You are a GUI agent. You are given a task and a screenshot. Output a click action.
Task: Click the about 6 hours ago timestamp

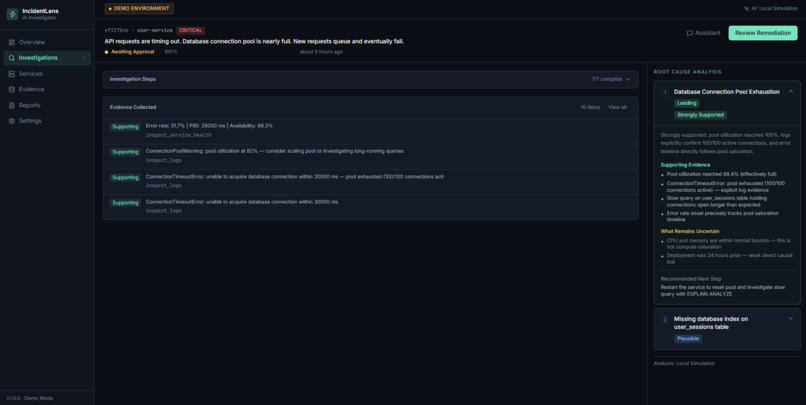tap(321, 52)
